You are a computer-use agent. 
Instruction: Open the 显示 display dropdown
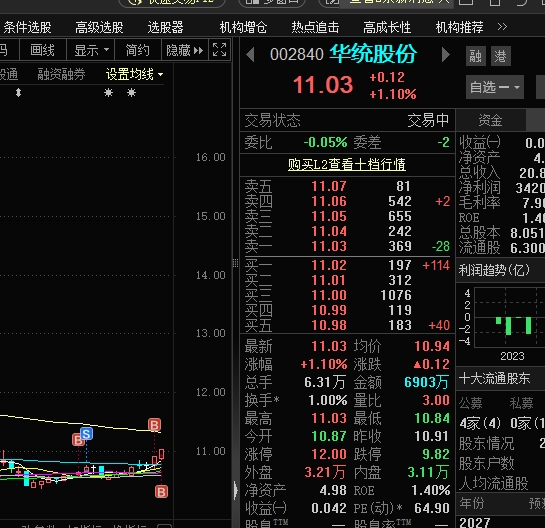click(x=91, y=50)
